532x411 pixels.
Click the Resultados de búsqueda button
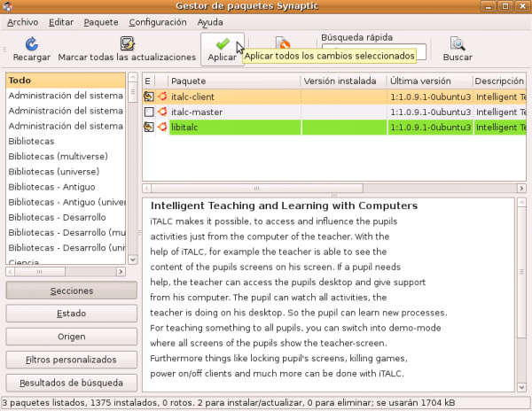pyautogui.click(x=71, y=383)
